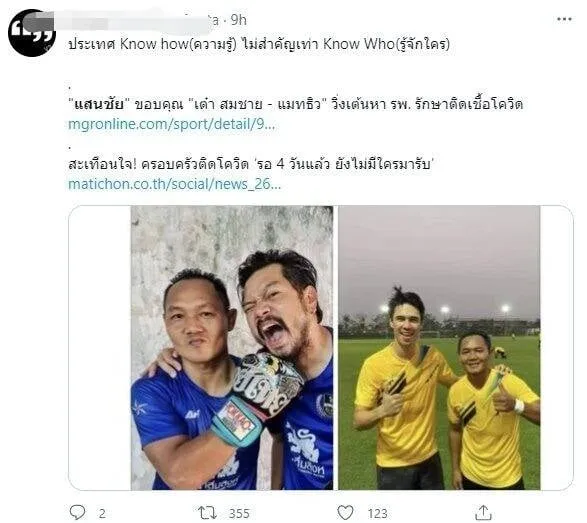The width and height of the screenshot is (587, 523).
Task: Open the quote-mark profile avatar
Action: (x=32, y=33)
